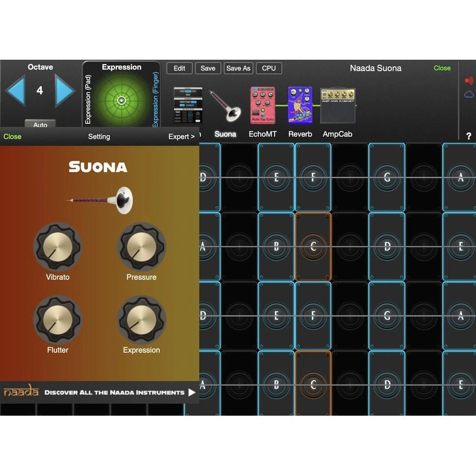The width and height of the screenshot is (476, 476).
Task: Open the AmpCab amplifier icon
Action: click(x=338, y=106)
